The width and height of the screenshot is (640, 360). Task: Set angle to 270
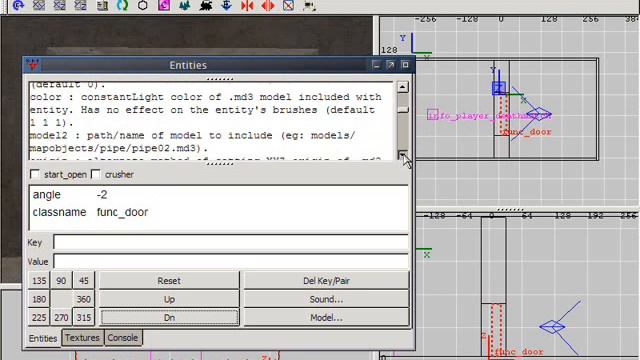tap(61, 318)
